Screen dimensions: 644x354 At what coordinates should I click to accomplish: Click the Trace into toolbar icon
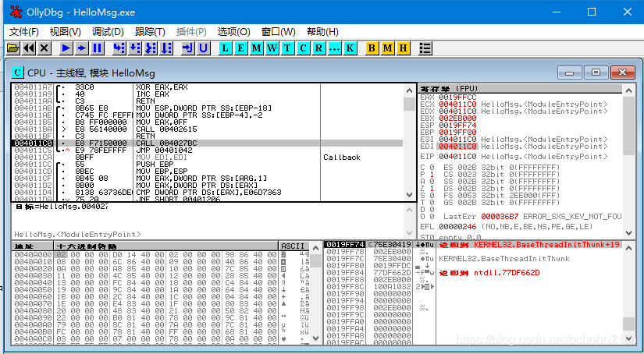tap(151, 48)
